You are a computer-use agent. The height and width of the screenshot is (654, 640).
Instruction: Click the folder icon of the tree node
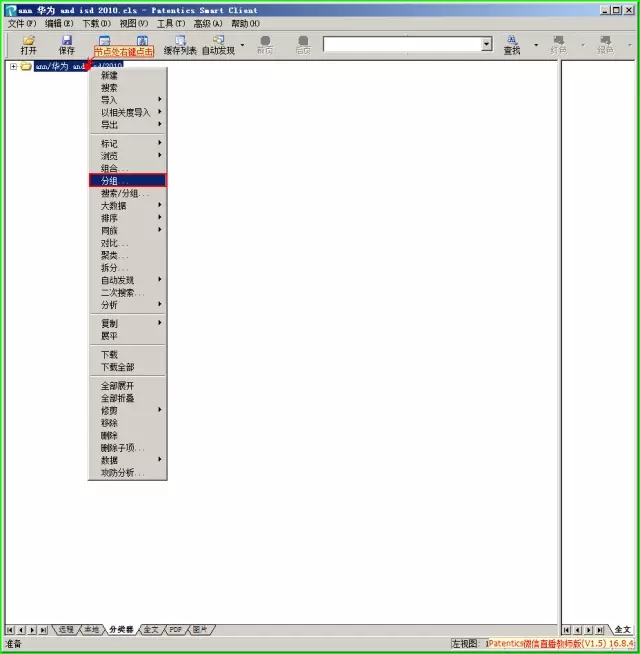pyautogui.click(x=26, y=67)
